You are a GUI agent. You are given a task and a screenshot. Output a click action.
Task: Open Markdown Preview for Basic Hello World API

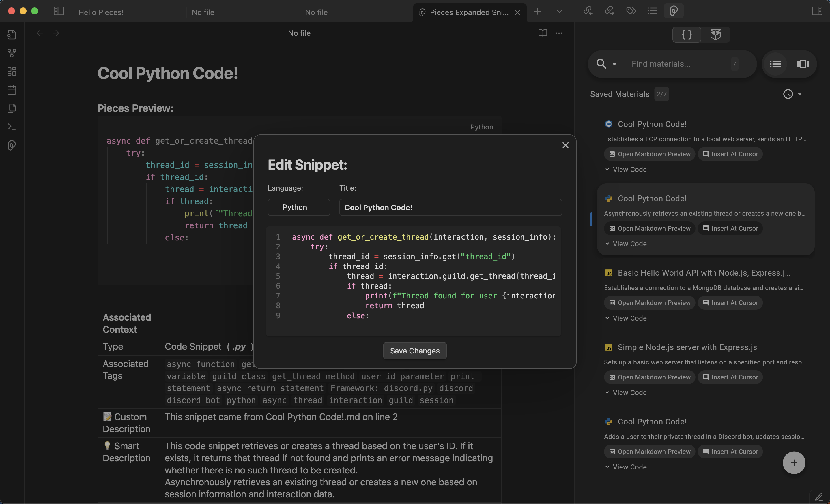(649, 302)
